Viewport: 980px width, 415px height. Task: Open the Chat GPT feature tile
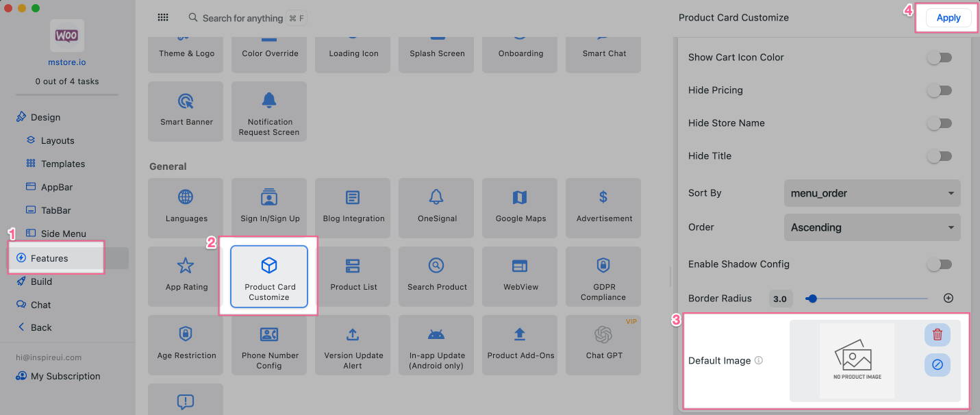603,345
